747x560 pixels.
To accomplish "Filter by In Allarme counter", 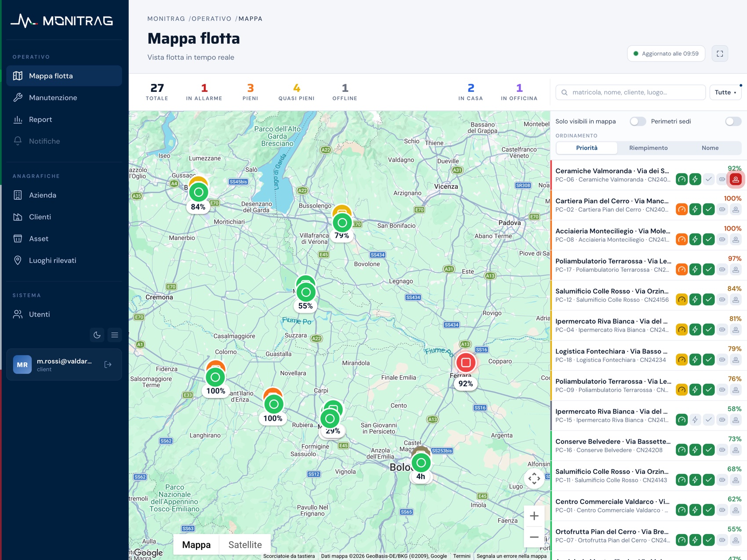I will click(204, 92).
